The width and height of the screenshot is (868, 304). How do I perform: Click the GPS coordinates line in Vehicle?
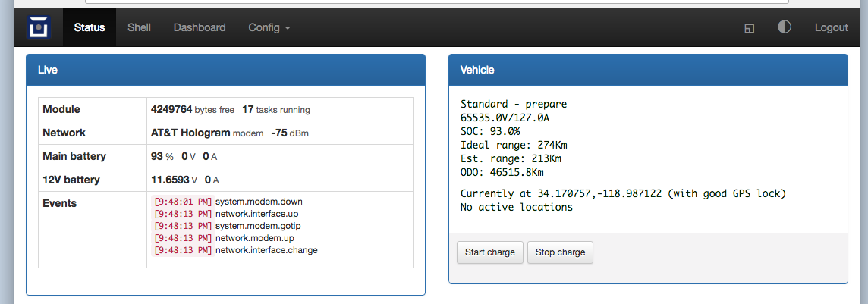622,193
